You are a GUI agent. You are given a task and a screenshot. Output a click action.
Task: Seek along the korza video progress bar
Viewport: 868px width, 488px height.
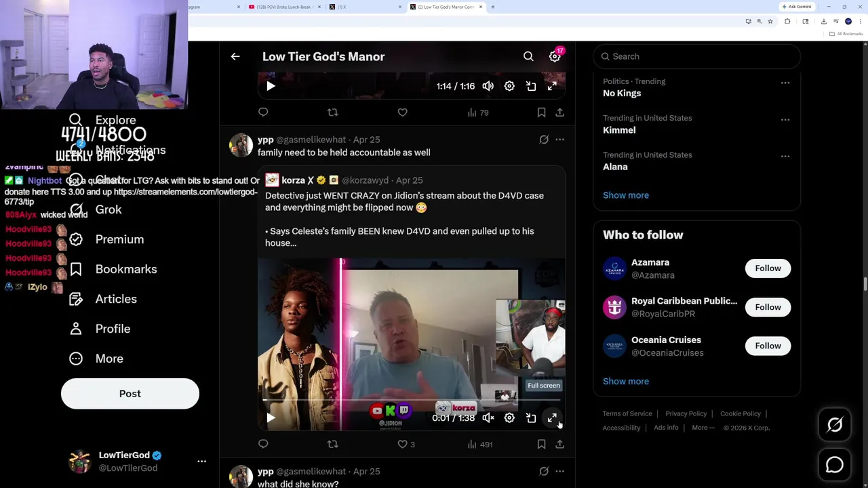tap(411, 401)
